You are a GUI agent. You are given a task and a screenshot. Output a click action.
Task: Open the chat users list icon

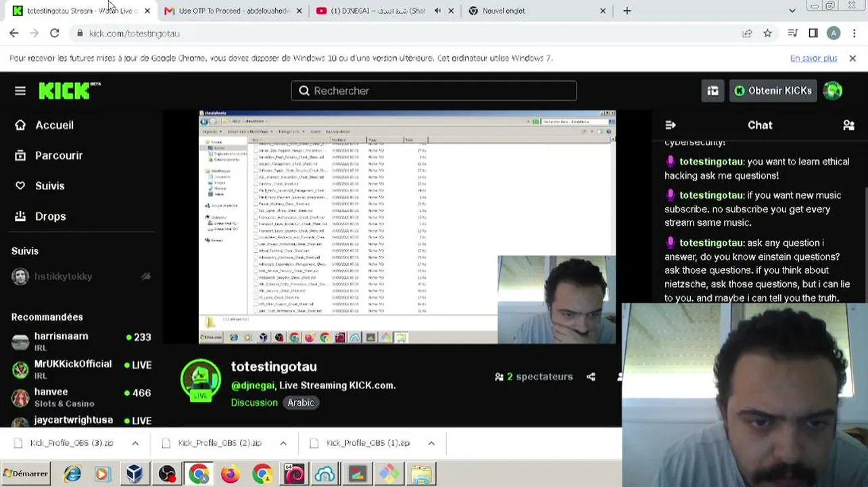pyautogui.click(x=848, y=125)
